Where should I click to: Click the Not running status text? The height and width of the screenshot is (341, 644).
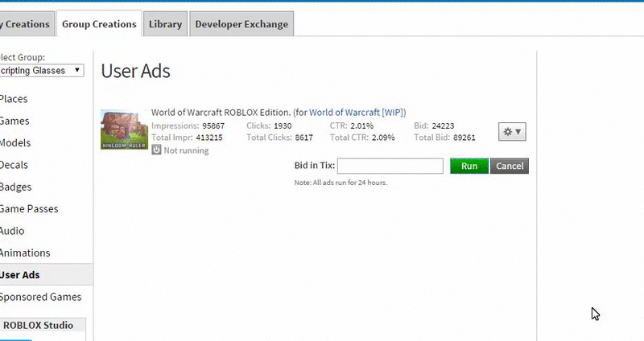tap(186, 150)
